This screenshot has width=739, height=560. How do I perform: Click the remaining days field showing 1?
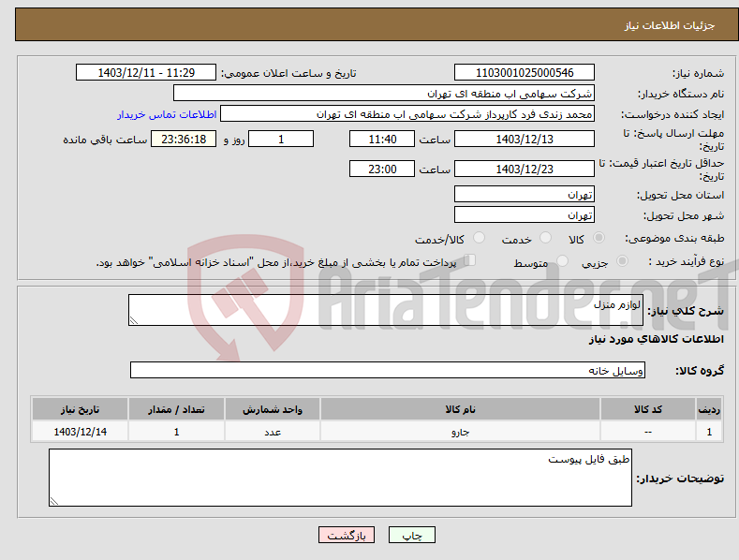pos(281,139)
